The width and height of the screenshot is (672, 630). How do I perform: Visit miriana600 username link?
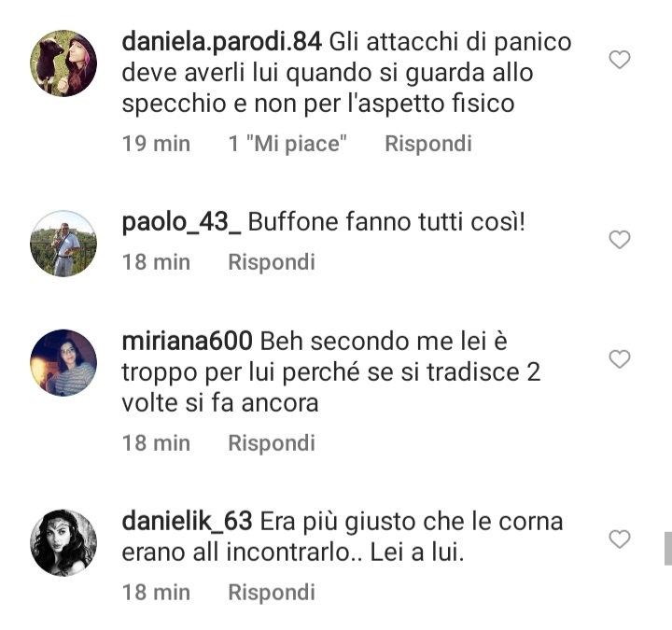point(188,342)
